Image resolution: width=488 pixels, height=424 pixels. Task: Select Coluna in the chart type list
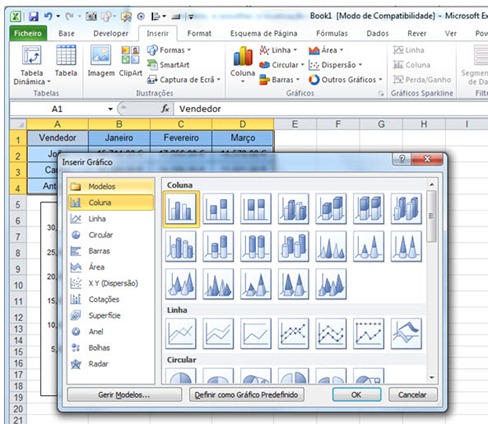point(111,202)
